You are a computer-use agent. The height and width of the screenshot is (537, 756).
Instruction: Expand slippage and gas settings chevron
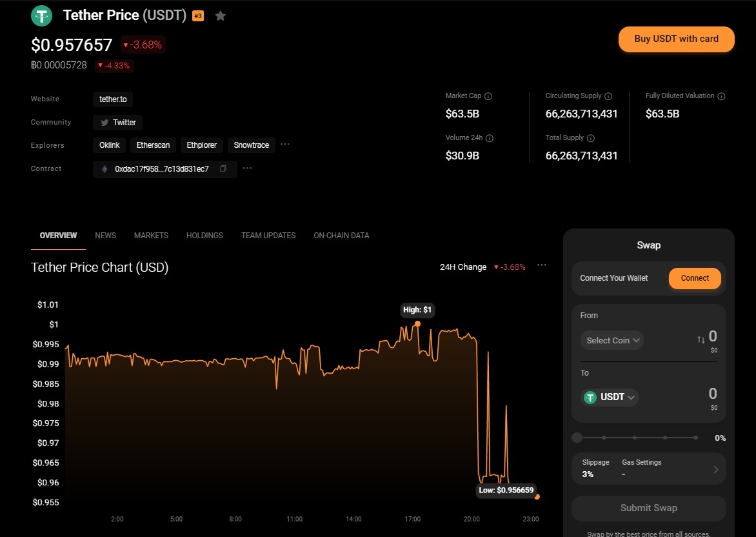715,469
